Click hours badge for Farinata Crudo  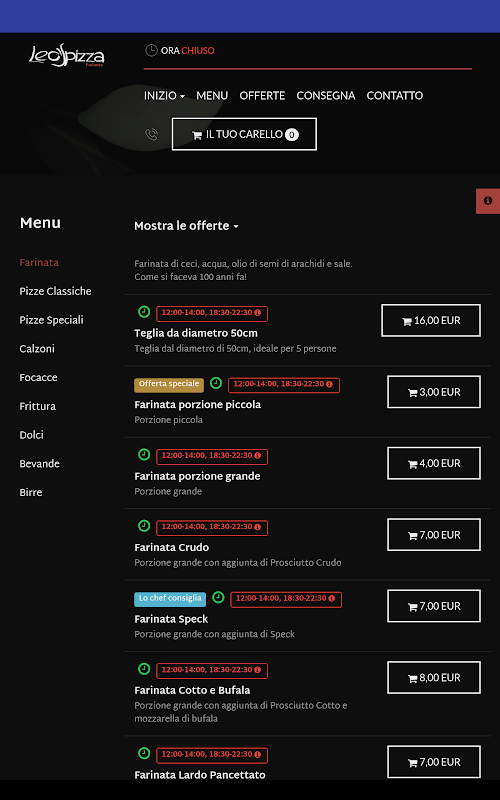(212, 528)
